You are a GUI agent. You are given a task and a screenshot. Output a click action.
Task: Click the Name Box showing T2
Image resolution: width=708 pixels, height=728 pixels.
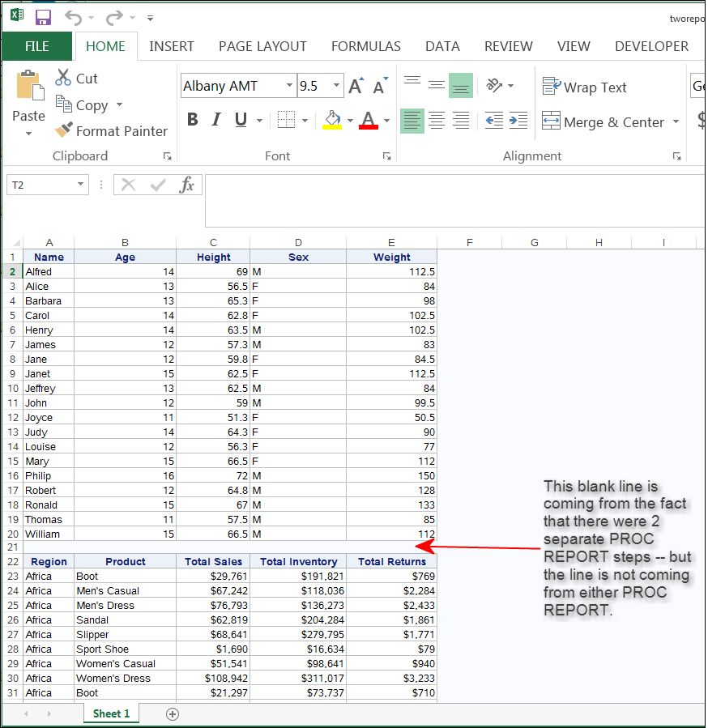click(x=39, y=185)
